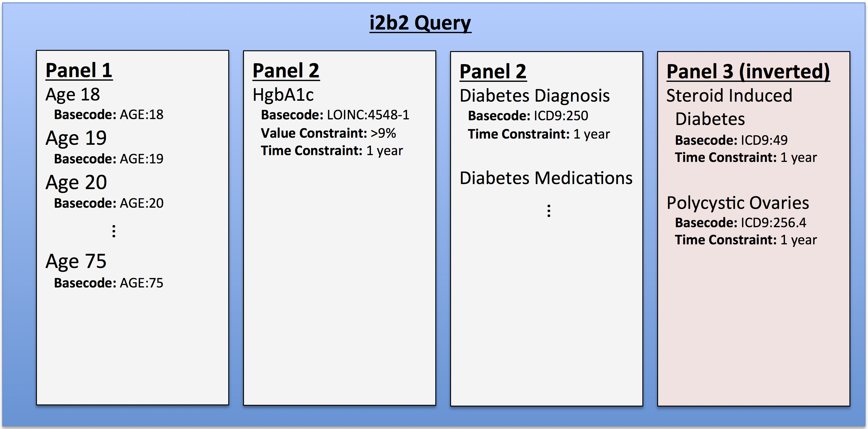Open the Panel 2 heading above HgbA1c
The image size is (868, 429).
[286, 71]
